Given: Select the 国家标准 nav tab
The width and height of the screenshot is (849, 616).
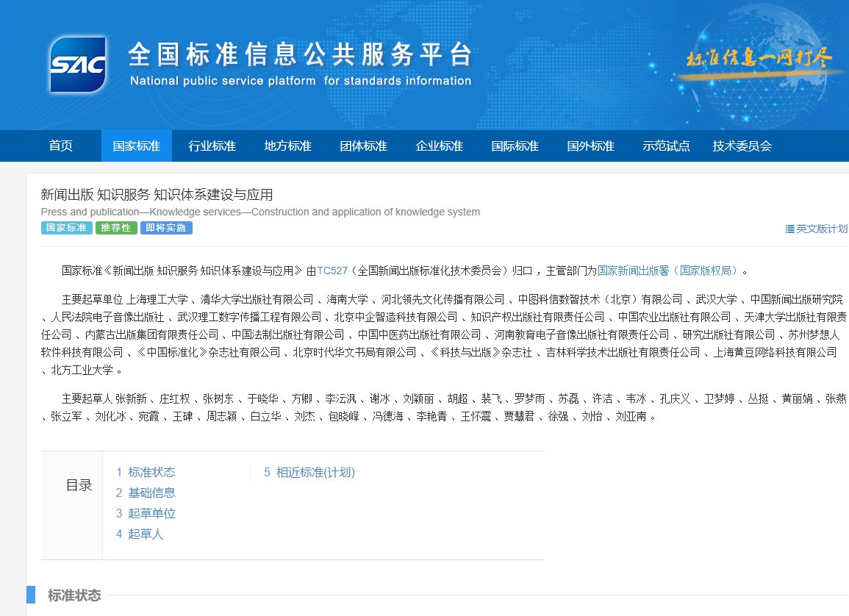Looking at the screenshot, I should pos(137,146).
